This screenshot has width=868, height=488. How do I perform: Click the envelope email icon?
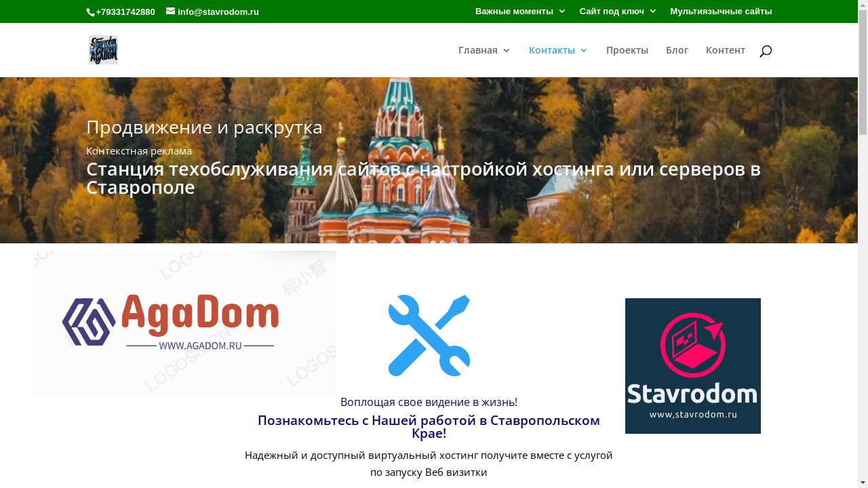[170, 11]
